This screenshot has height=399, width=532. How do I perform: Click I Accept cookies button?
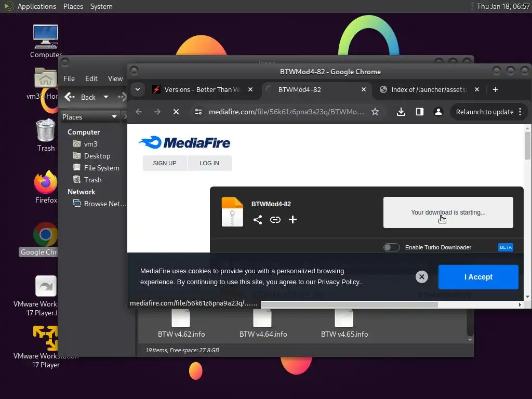(x=478, y=277)
